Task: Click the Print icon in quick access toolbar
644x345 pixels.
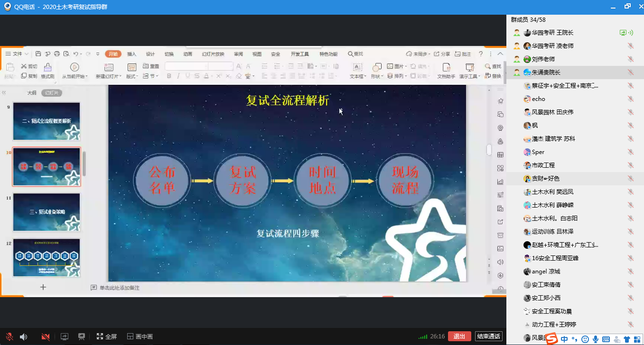Action: pyautogui.click(x=57, y=54)
